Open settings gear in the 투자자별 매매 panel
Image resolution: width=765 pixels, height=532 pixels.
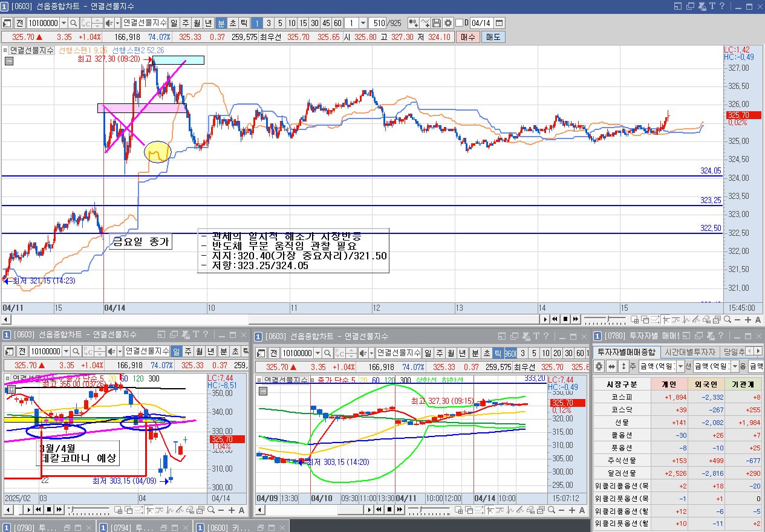(x=599, y=366)
